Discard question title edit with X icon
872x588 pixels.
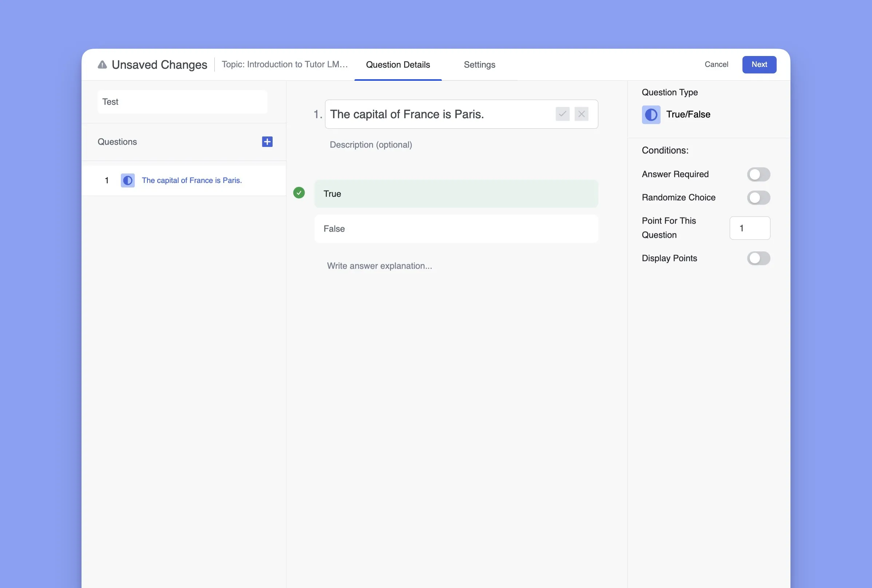[x=581, y=114]
